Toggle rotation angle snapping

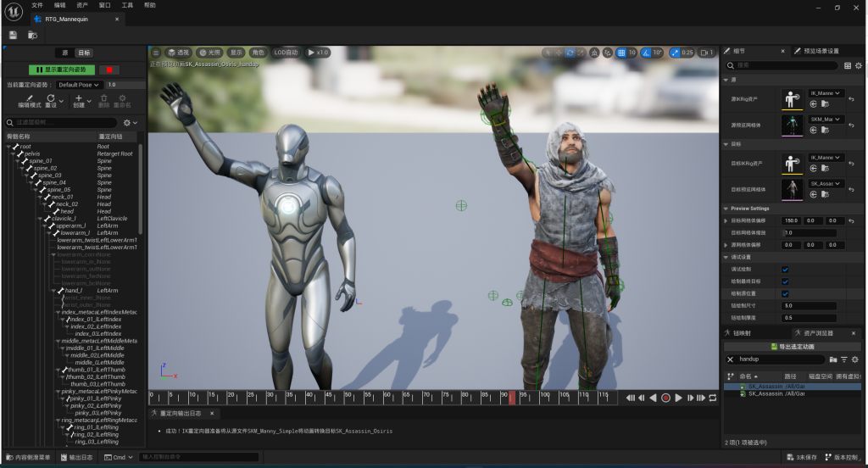click(646, 53)
